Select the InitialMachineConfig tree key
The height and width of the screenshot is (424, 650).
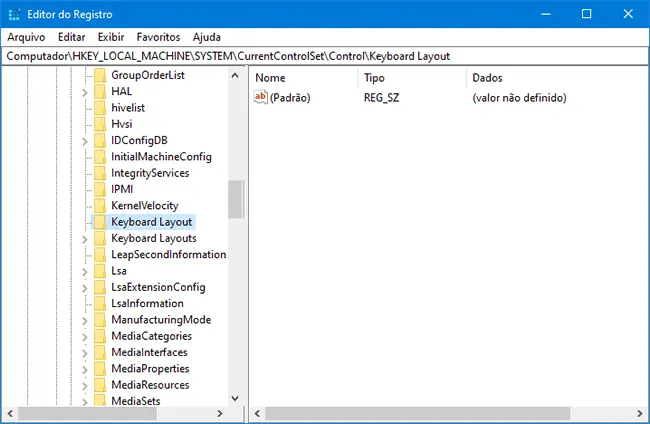(161, 157)
